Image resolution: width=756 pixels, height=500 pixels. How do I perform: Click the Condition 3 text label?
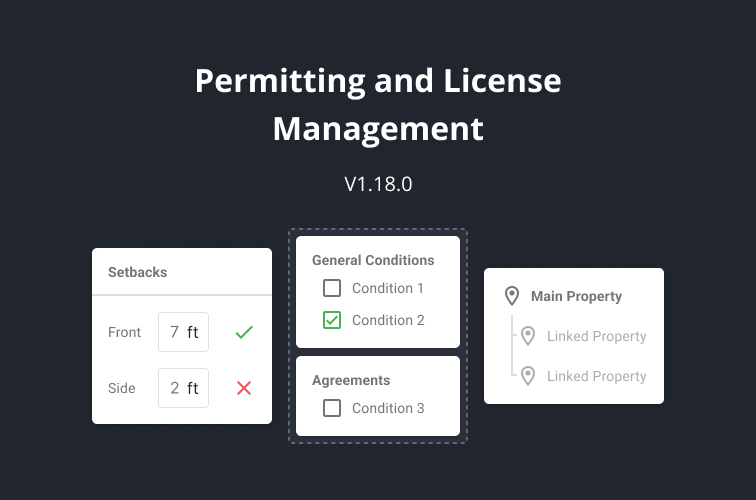pyautogui.click(x=388, y=408)
